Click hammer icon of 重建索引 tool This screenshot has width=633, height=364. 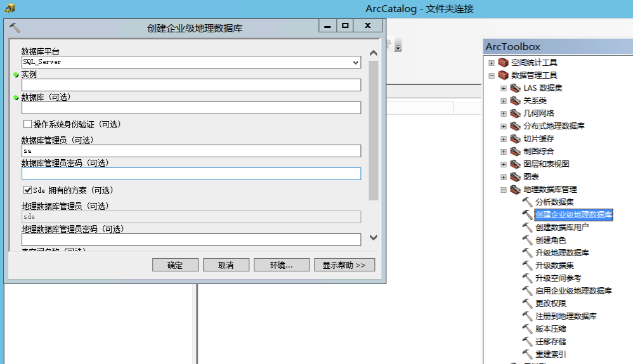tap(527, 354)
